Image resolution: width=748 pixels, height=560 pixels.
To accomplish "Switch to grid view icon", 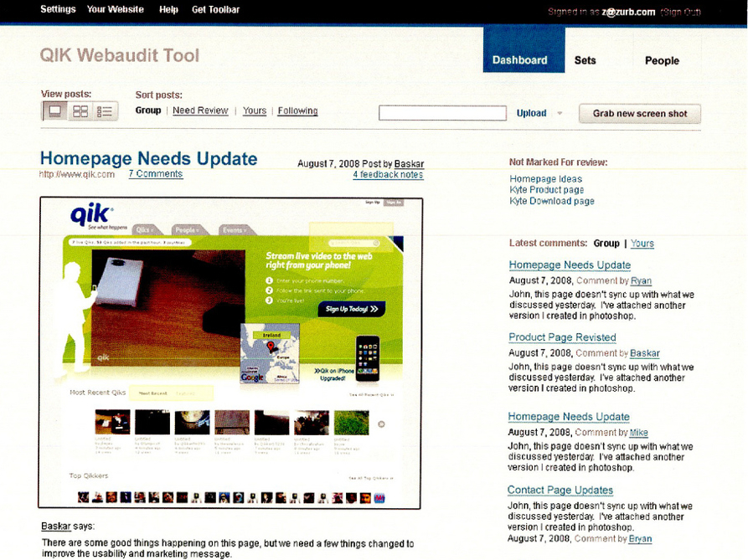I will [80, 111].
